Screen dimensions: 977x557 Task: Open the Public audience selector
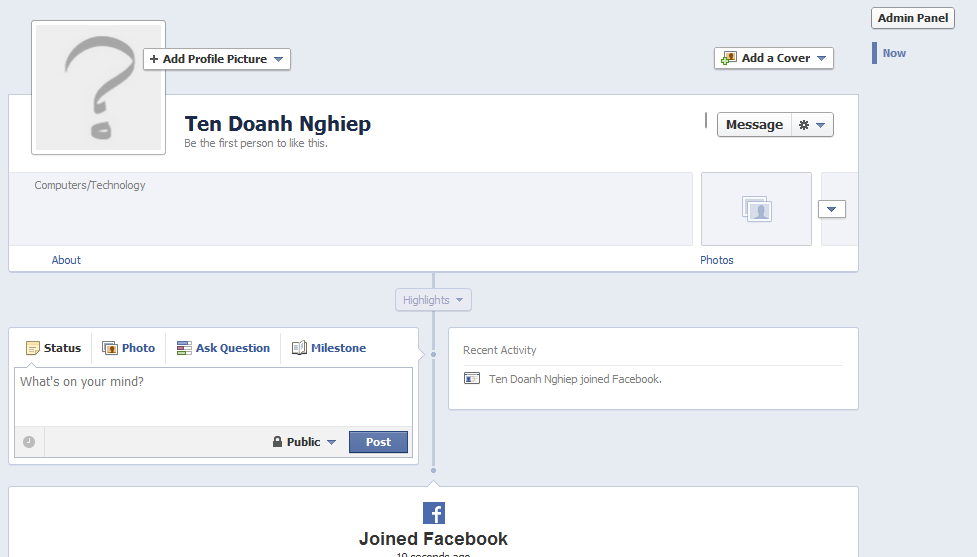[304, 442]
